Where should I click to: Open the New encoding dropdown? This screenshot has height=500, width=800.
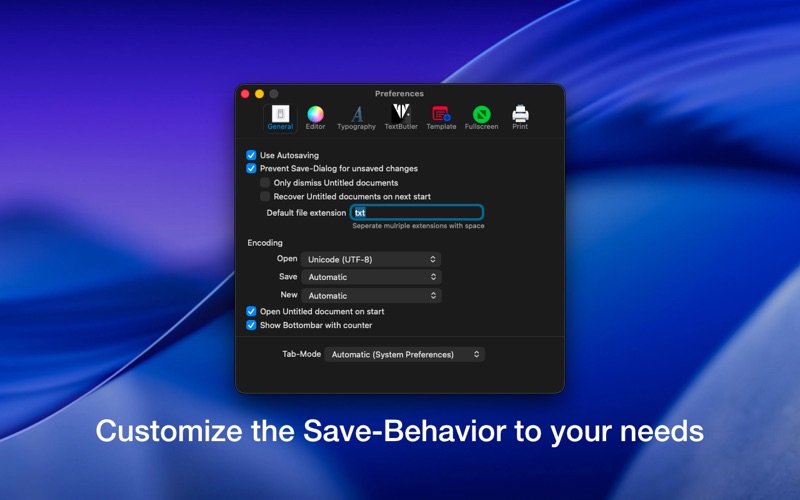pos(371,295)
